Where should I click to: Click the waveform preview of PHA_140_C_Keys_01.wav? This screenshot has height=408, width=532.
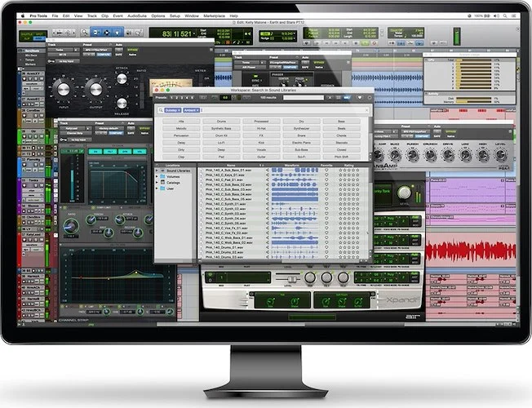(x=295, y=176)
